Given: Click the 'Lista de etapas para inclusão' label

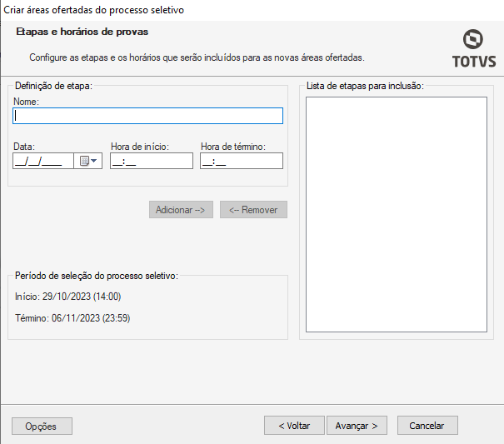Looking at the screenshot, I should click(x=365, y=86).
